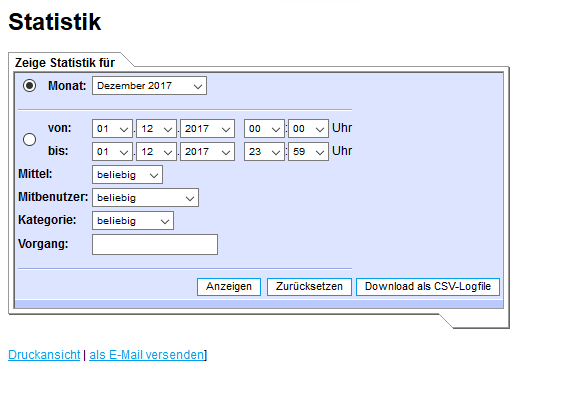
Task: Click the Zurücksetzen button
Action: click(x=309, y=287)
